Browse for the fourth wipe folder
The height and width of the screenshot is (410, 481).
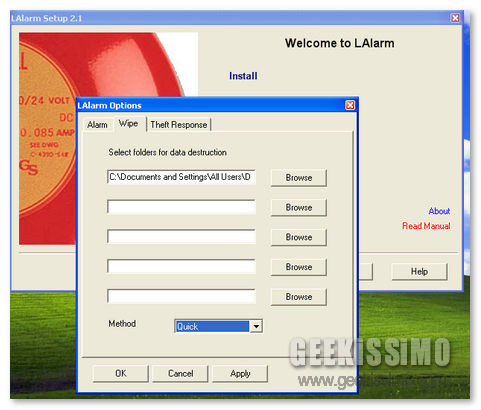(x=299, y=267)
